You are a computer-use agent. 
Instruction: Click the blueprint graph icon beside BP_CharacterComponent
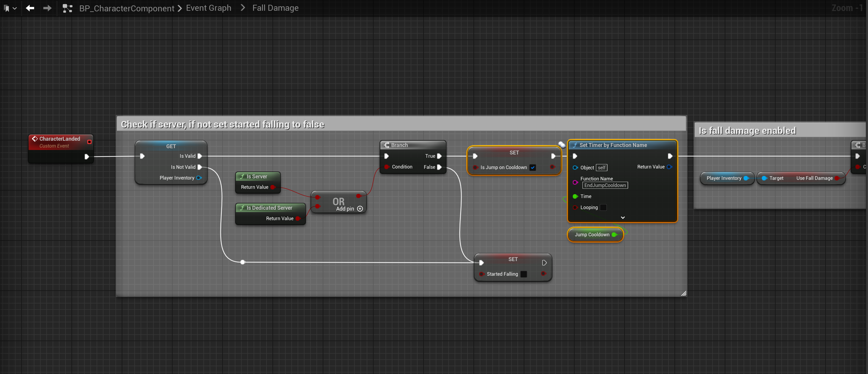click(x=67, y=8)
